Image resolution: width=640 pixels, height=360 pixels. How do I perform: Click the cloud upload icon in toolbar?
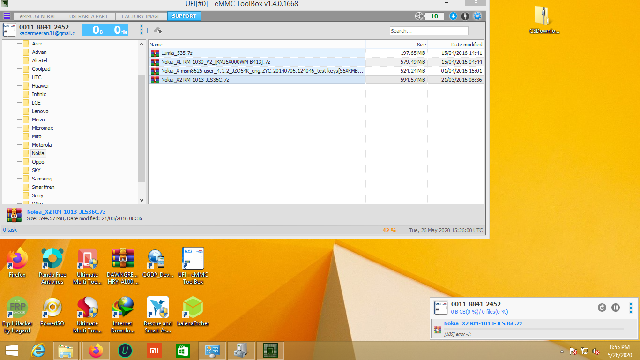(x=158, y=30)
